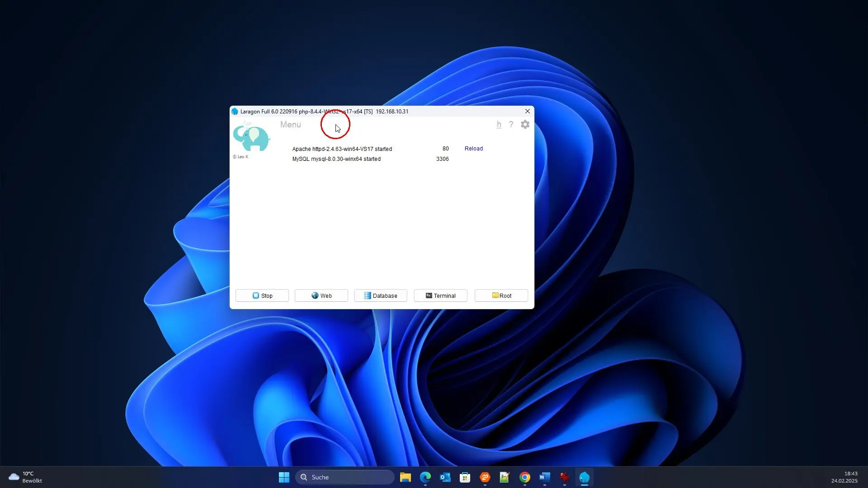Open the clock and date 24.02.2025
Screen dimensions: 868x488
coord(844,477)
